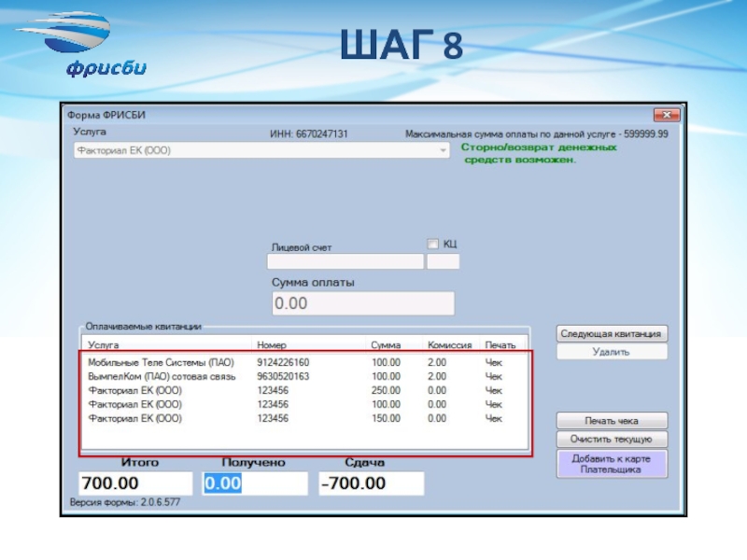Image resolution: width=747 pixels, height=560 pixels.
Task: Select the Мобильные Теле Системы (ПАО) row
Action: [x=305, y=363]
